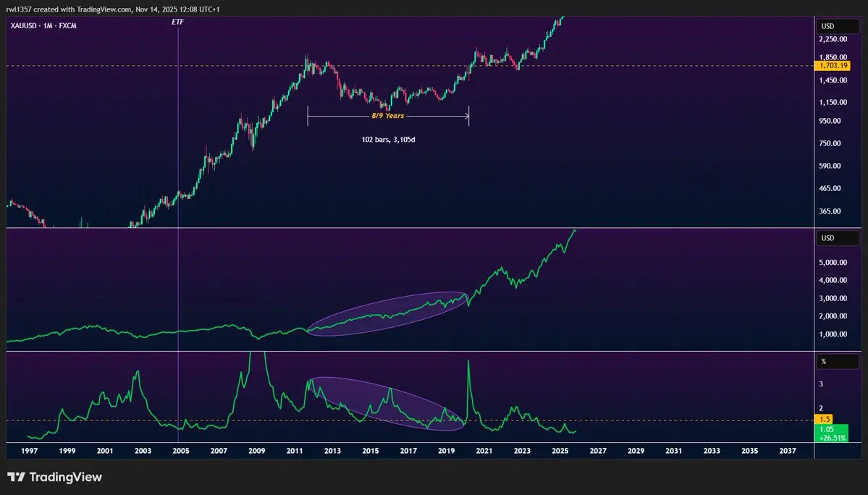
Task: Click the XAUUSD 1M FXCM symbol label
Action: click(43, 26)
